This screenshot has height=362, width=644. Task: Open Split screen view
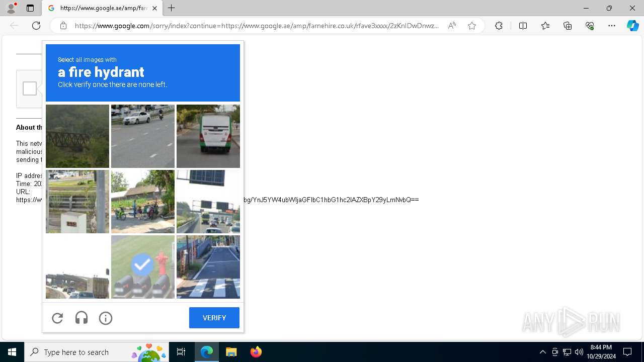tap(523, 26)
